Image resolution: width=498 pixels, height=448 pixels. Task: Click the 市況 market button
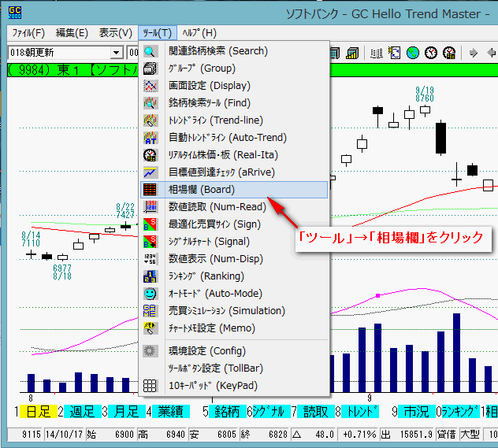pos(417,412)
